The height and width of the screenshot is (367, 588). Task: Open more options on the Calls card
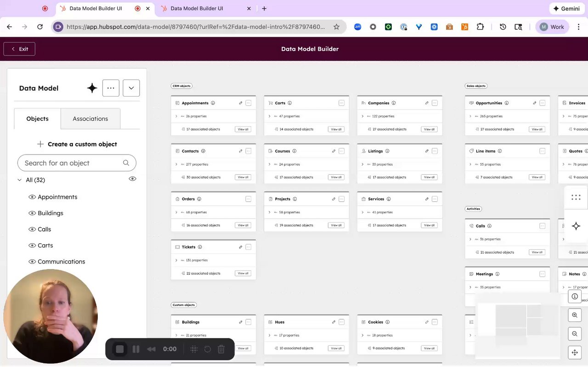click(543, 226)
